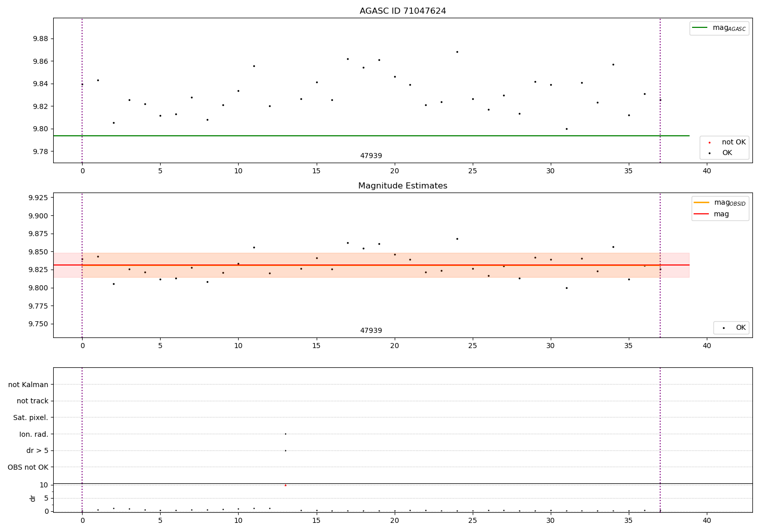The height and width of the screenshot is (532, 760).
Task: Click the green mag AGASC line in top plot
Action: pyautogui.click(x=371, y=136)
